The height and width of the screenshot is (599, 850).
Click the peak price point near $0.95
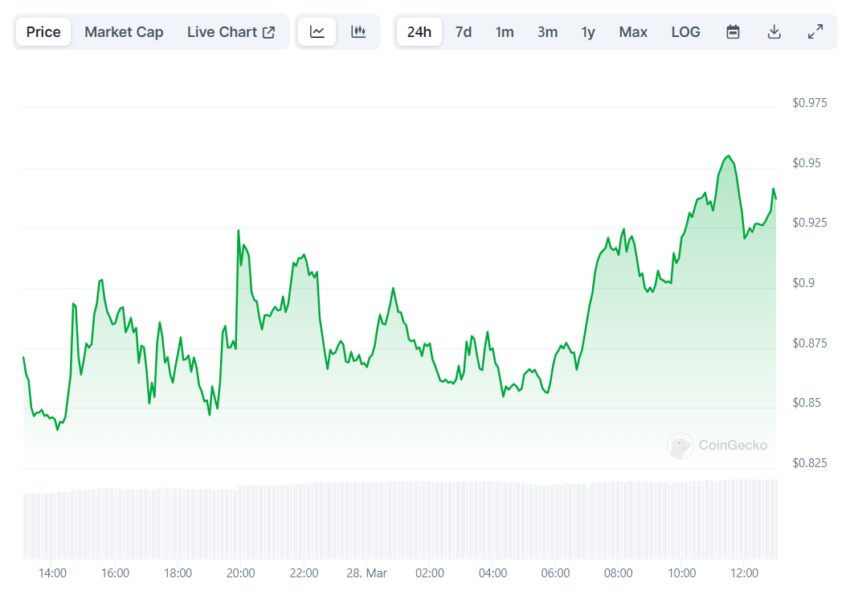click(728, 156)
